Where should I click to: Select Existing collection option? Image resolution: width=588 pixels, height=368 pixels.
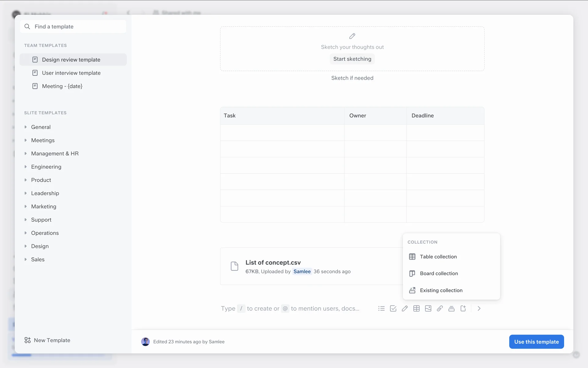click(441, 290)
